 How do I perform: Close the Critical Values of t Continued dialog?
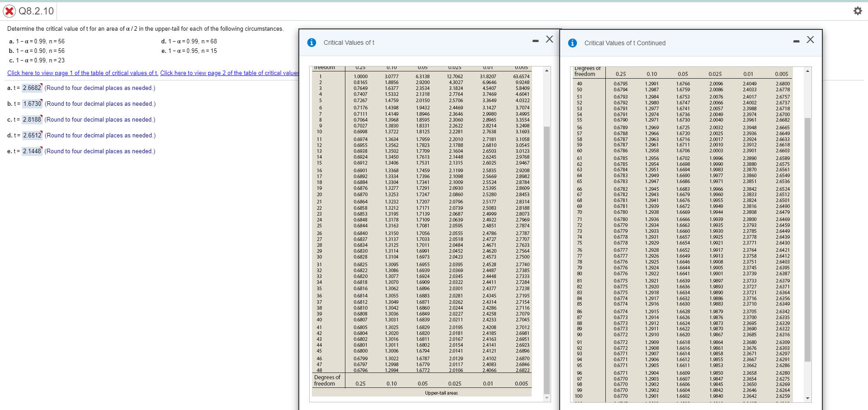coord(810,40)
